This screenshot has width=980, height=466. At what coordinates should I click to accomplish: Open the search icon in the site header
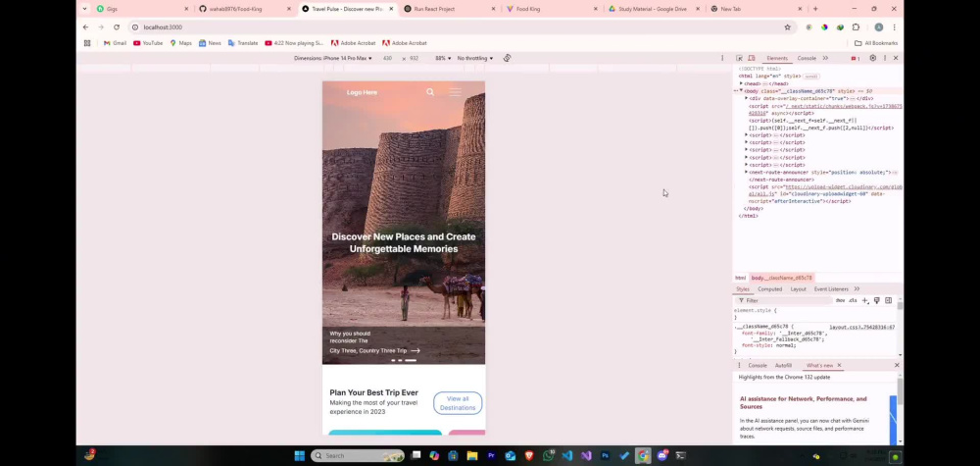pos(430,92)
